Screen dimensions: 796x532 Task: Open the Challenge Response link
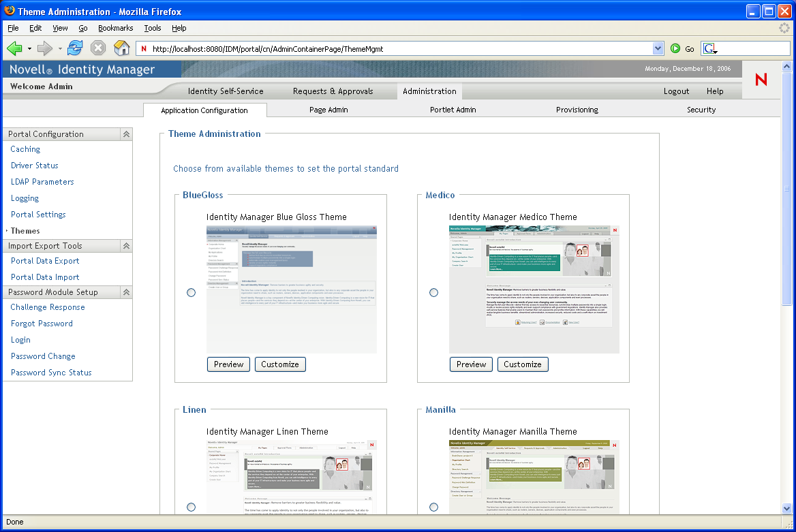pyautogui.click(x=48, y=307)
